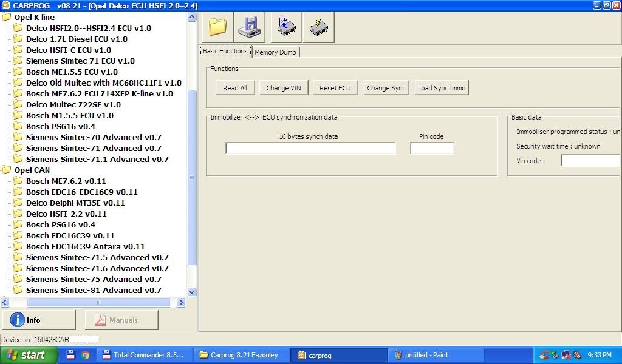The height and width of the screenshot is (364, 622).
Task: Select Delco HSFI2.0--HSFI2.4 ECU v1.0
Action: (89, 28)
